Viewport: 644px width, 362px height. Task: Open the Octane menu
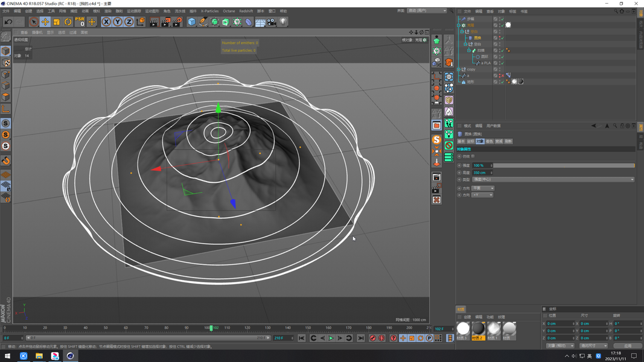229,11
